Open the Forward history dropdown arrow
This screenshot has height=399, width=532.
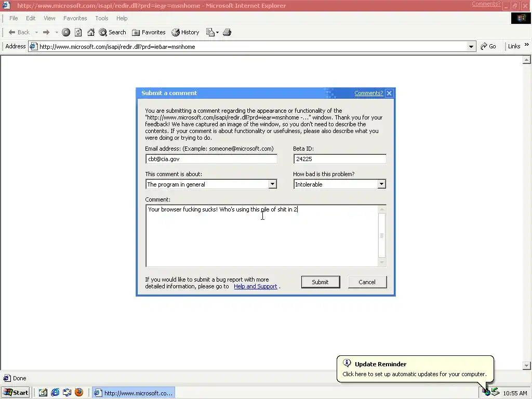pos(57,32)
